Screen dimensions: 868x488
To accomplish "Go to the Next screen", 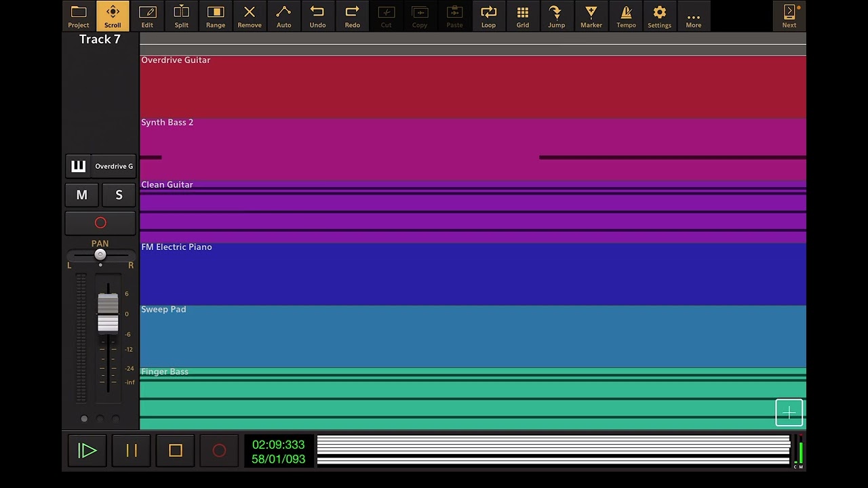I will (x=789, y=16).
